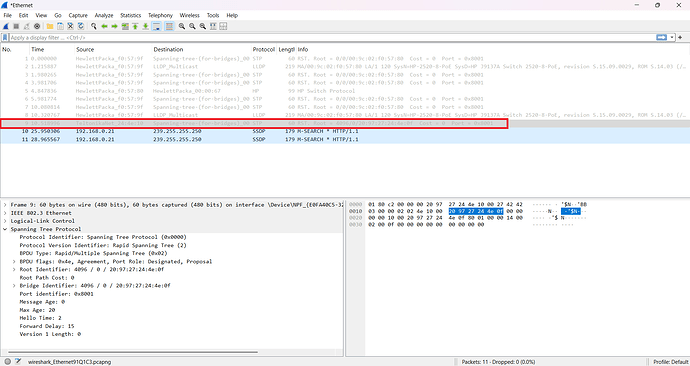Save this capture file
This screenshot has height=366, width=690.
60,26
